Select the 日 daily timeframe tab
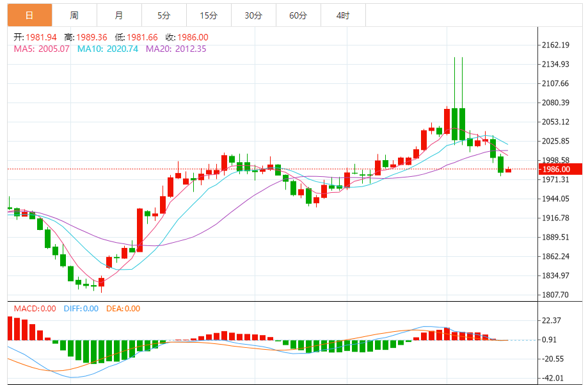Screen dimensions: 588x385 29,15
